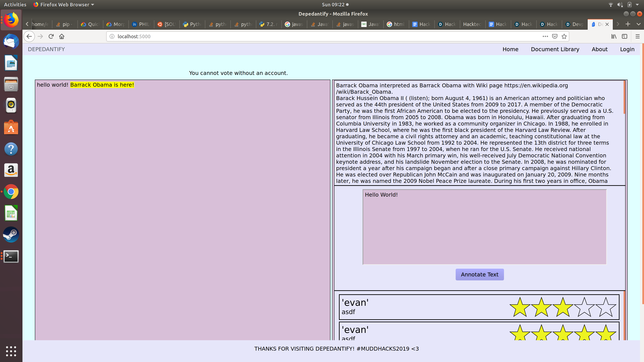Open a new browser tab
This screenshot has width=644, height=362.
(x=628, y=24)
